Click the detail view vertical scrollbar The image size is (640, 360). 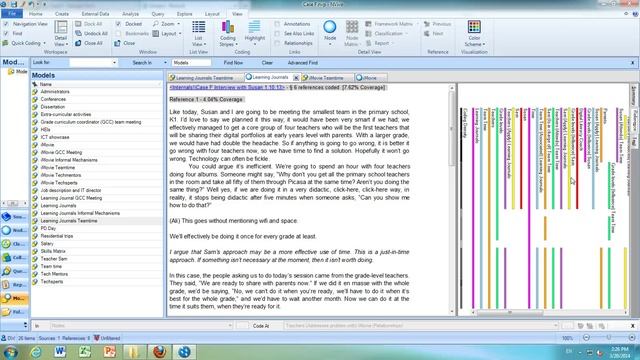point(451,129)
